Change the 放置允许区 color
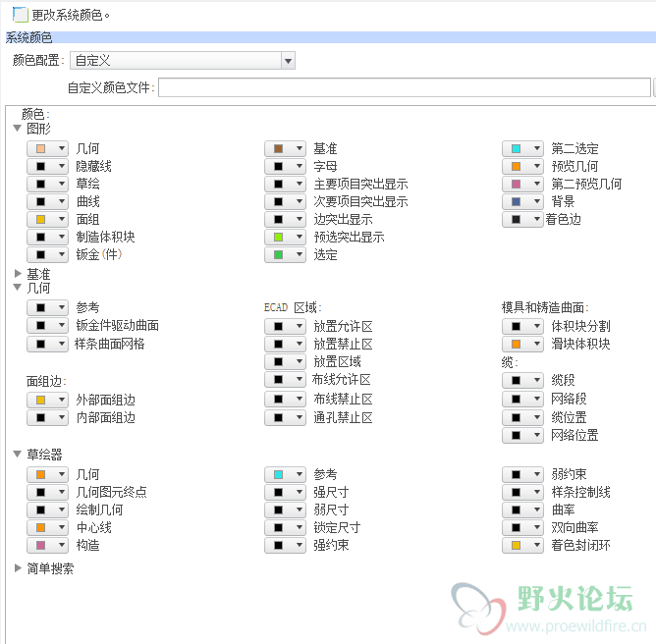Screen dimensions: 656x644 [x=286, y=326]
